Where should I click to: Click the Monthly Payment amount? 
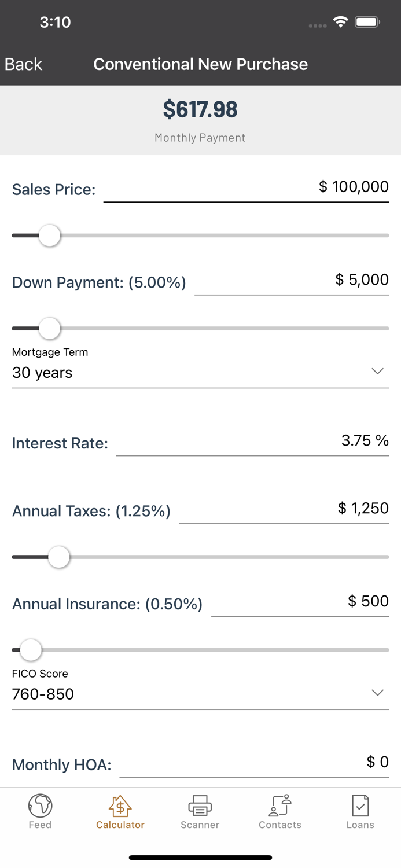pyautogui.click(x=200, y=109)
